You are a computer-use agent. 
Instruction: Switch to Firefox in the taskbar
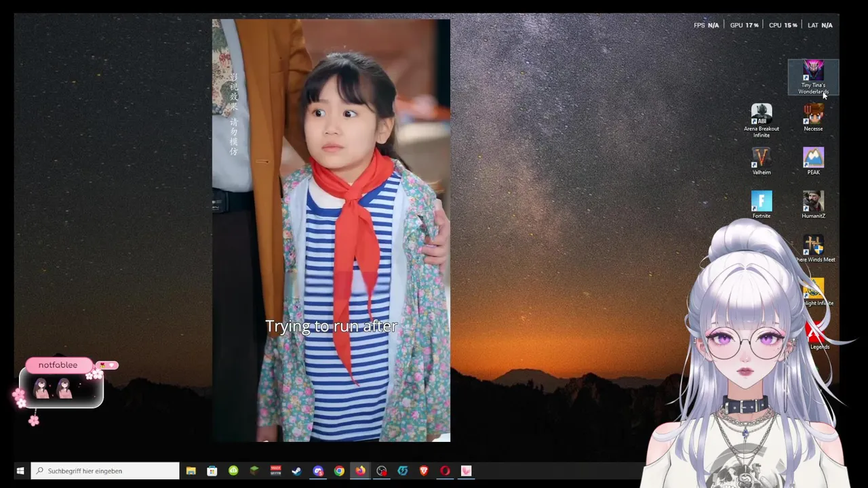coord(360,470)
